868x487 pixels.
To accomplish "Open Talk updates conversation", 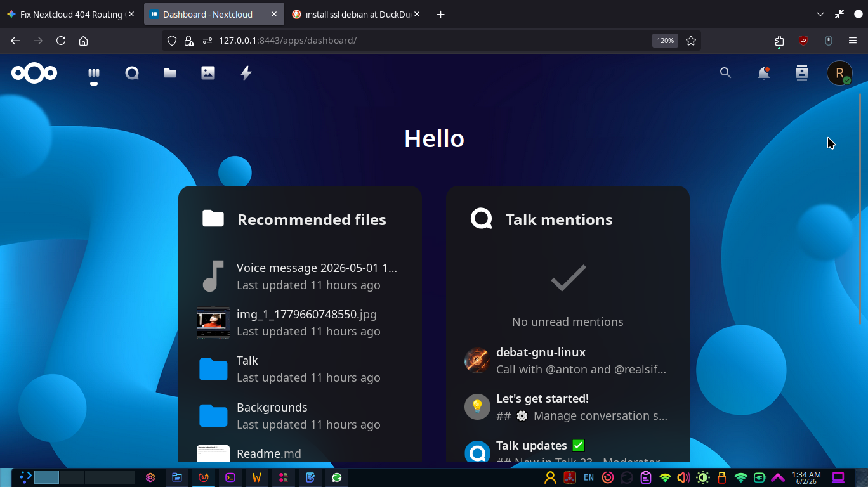I will click(x=568, y=451).
